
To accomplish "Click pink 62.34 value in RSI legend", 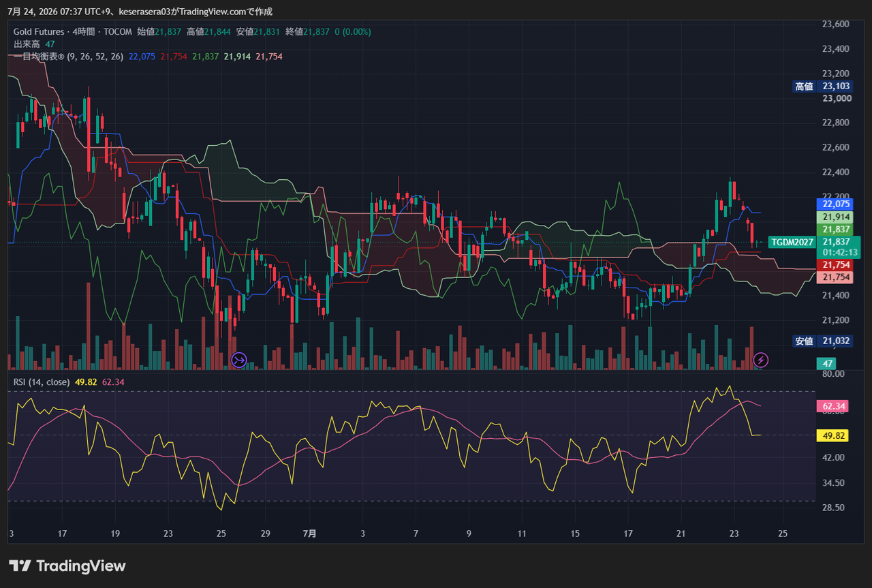I will tap(113, 382).
